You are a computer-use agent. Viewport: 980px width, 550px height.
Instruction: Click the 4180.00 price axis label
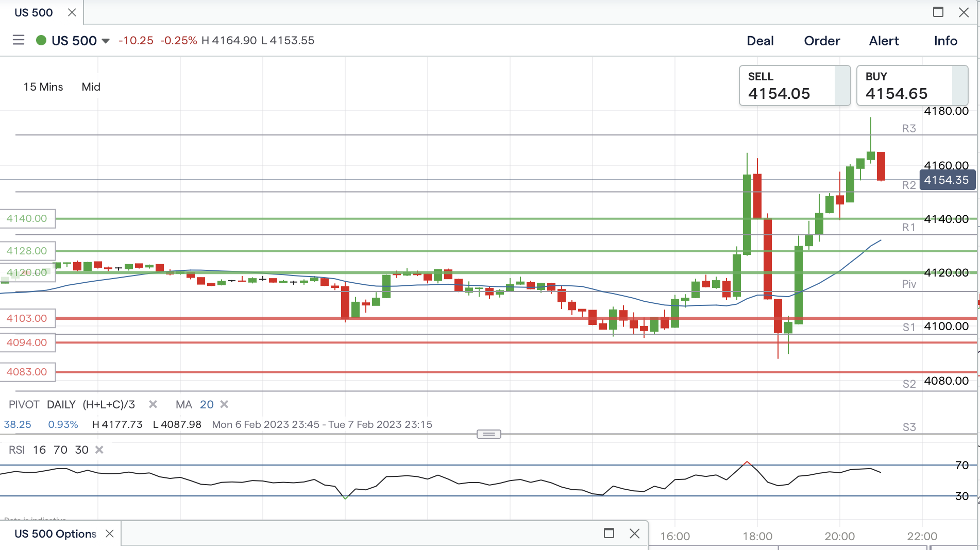(x=947, y=111)
